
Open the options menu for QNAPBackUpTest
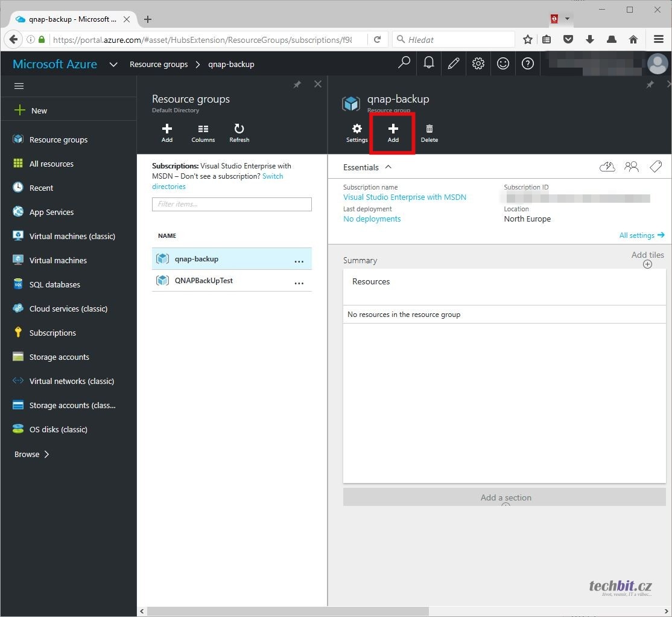point(299,281)
